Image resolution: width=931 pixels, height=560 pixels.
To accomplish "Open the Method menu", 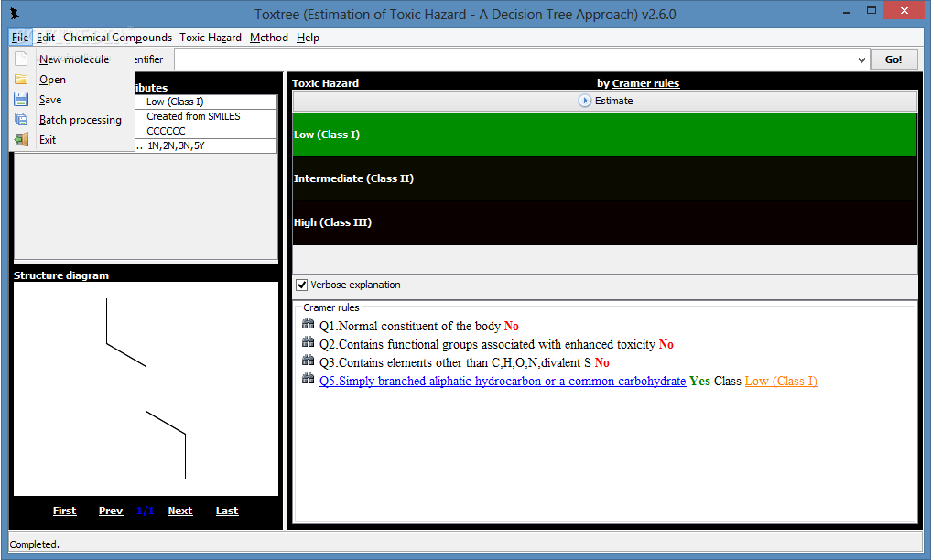I will pos(269,38).
